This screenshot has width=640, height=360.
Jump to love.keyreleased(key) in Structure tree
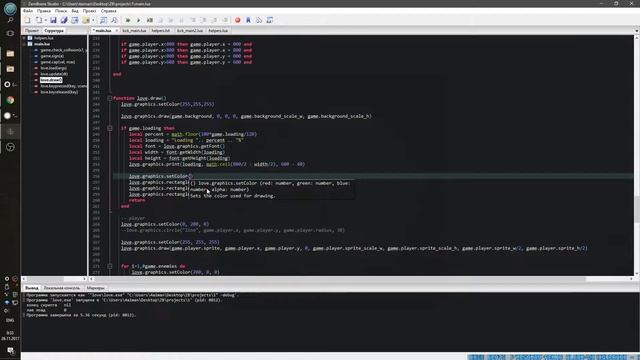pyautogui.click(x=59, y=92)
